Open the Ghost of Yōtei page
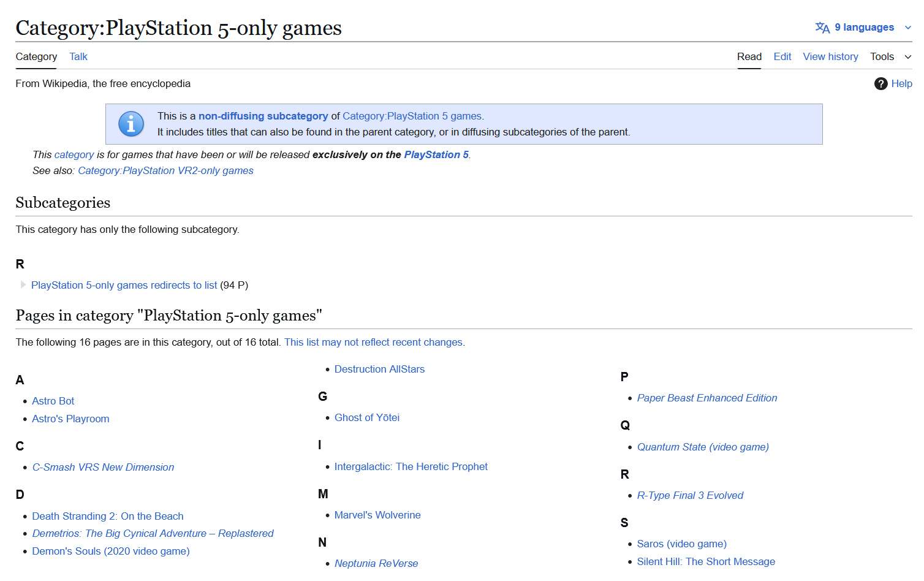Image resolution: width=924 pixels, height=581 pixels. pyautogui.click(x=367, y=417)
